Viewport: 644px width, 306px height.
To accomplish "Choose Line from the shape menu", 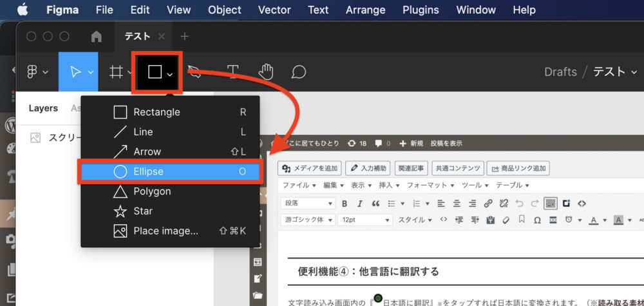I will 171,132.
